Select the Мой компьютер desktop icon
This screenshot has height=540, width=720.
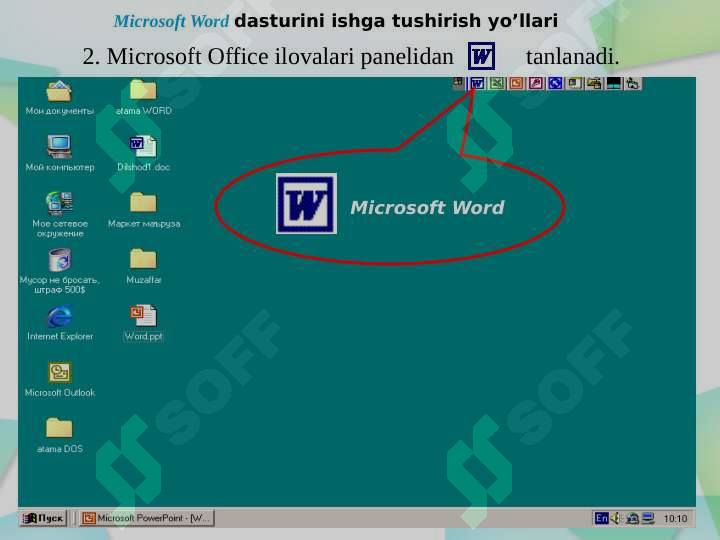click(59, 146)
